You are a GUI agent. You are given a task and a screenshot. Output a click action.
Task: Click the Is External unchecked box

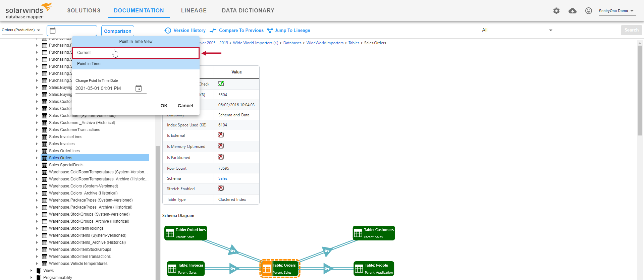[x=221, y=135]
